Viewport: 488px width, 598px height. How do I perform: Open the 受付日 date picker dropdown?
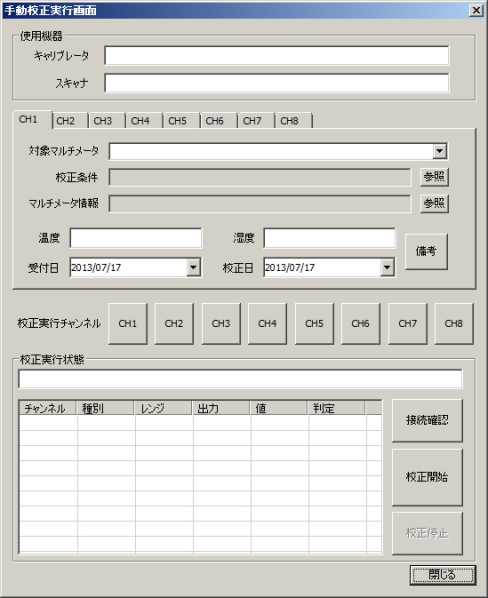point(193,267)
